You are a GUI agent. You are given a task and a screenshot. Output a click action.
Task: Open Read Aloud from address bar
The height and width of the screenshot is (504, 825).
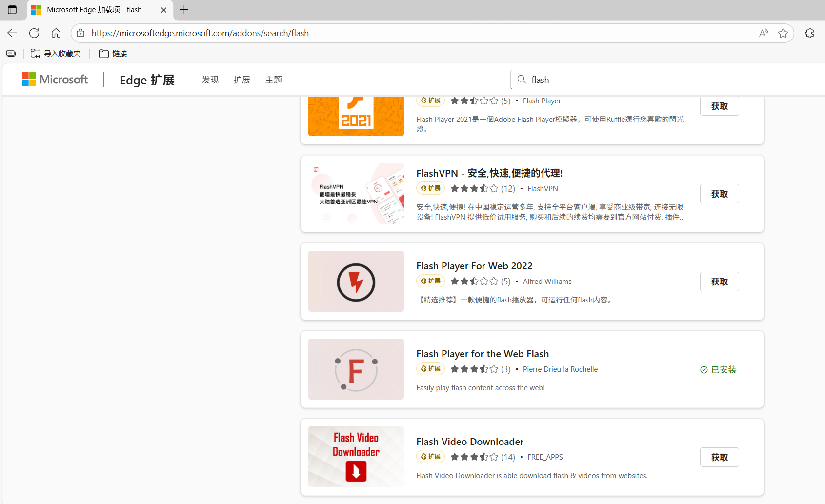(x=764, y=33)
